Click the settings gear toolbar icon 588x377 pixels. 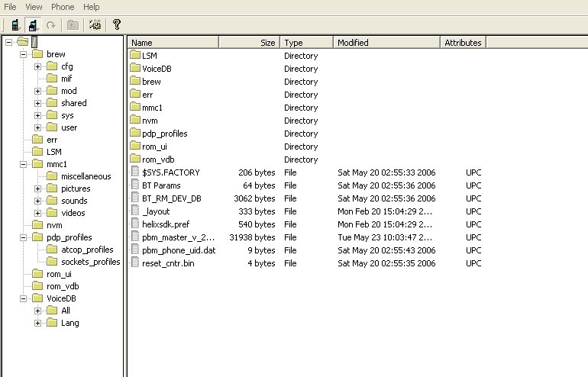coord(95,24)
